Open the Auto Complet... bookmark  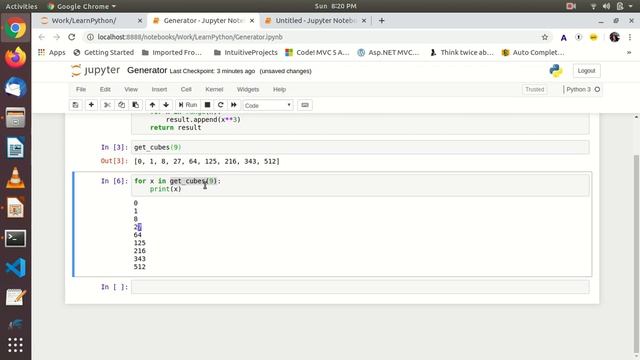[x=533, y=52]
